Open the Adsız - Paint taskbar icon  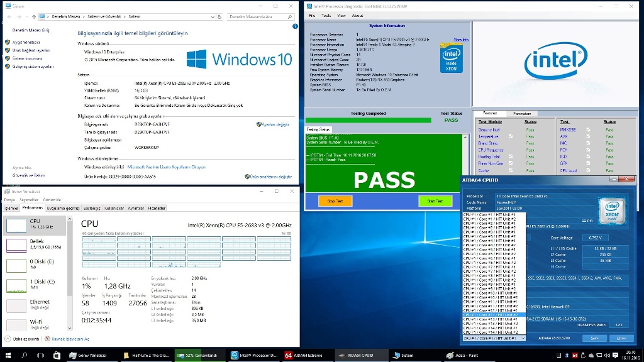click(464, 354)
